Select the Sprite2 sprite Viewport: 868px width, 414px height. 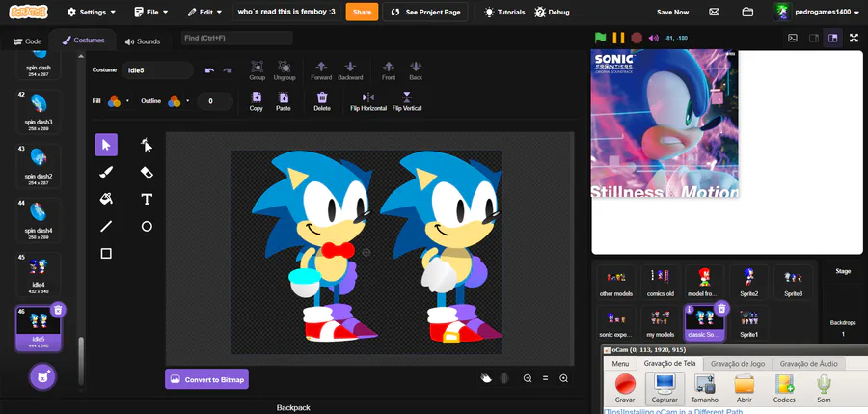click(x=748, y=282)
